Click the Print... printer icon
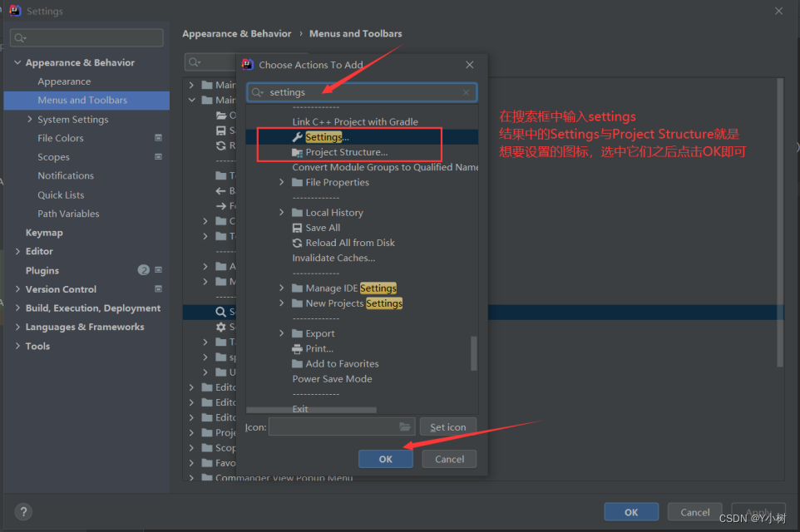 point(298,349)
